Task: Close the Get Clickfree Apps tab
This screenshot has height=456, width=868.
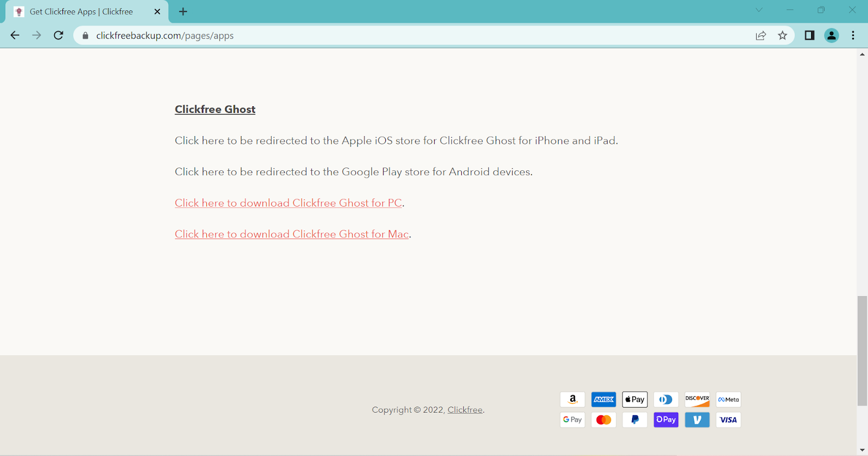Action: pos(157,11)
